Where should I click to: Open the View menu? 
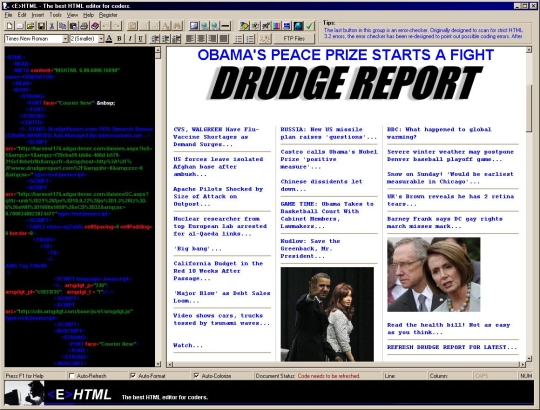[x=72, y=15]
